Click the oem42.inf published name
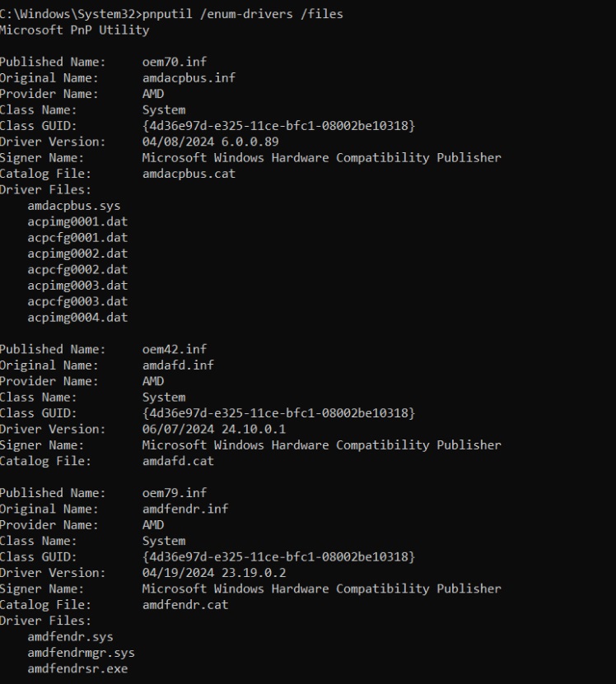The image size is (616, 684). (x=175, y=350)
